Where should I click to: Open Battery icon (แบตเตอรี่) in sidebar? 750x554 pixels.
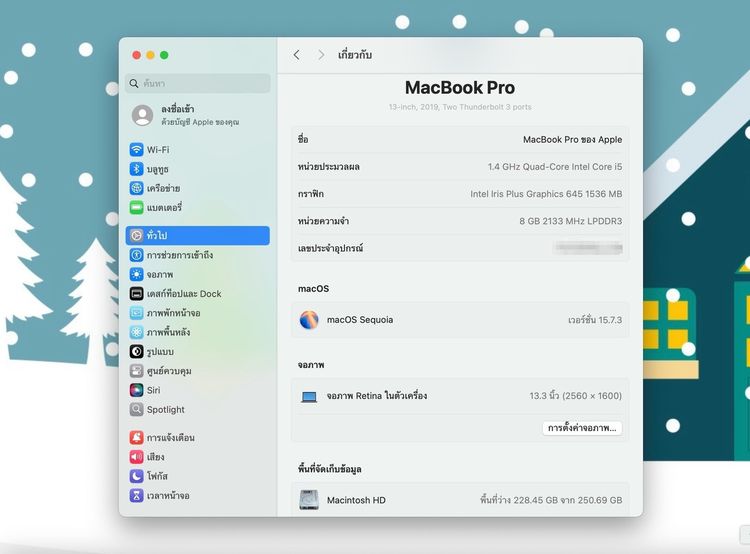(136, 207)
